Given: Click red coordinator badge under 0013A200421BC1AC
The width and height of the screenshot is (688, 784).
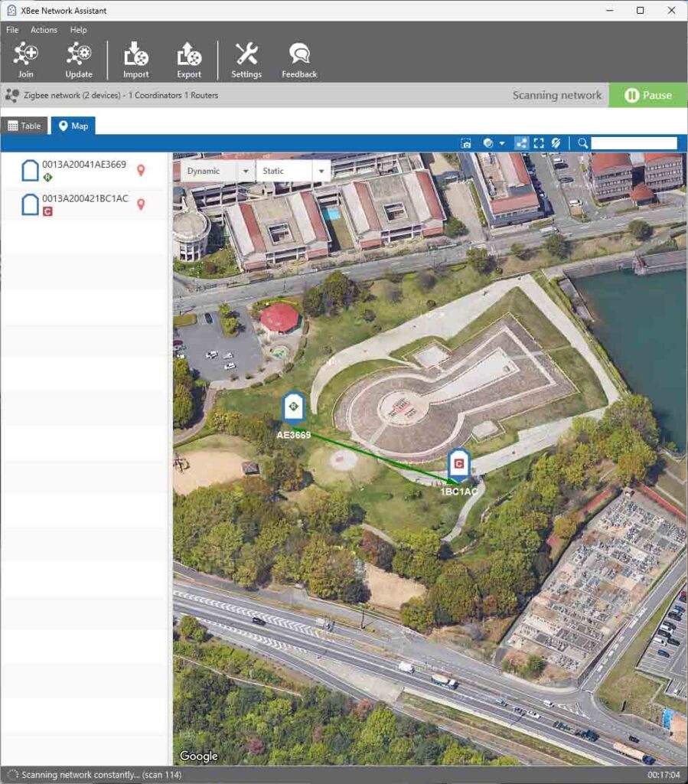Looking at the screenshot, I should click(x=47, y=211).
